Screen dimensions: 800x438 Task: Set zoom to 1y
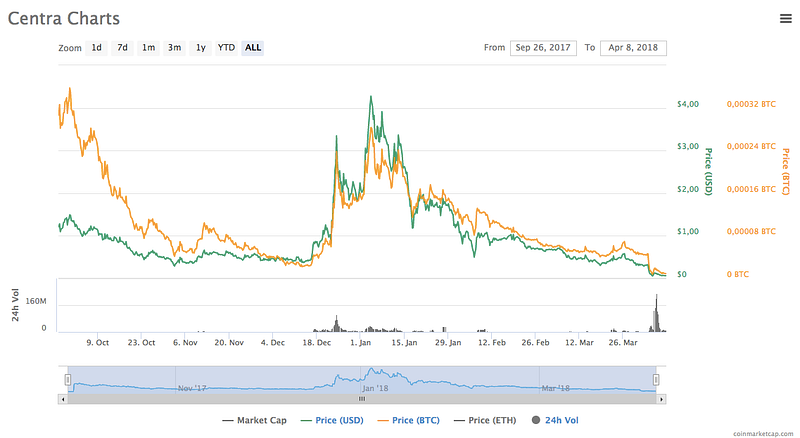201,48
